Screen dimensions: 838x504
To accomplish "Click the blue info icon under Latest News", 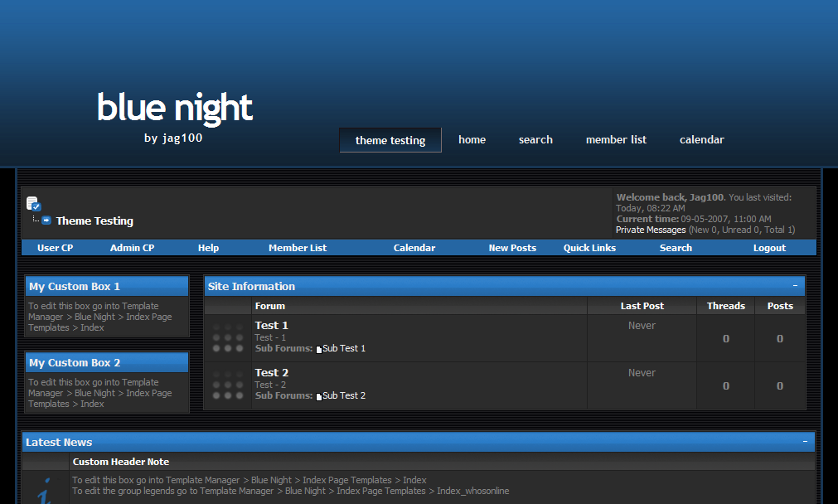I will 45,490.
